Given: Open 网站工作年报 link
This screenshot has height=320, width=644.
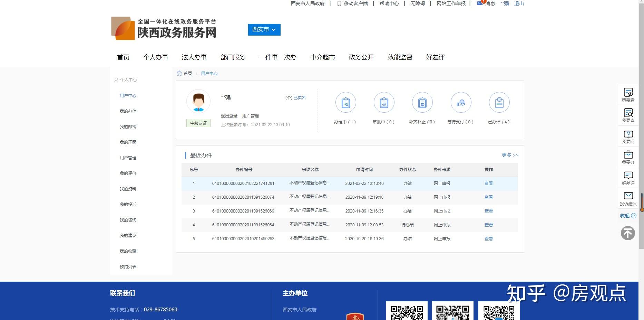Looking at the screenshot, I should click(x=451, y=3).
